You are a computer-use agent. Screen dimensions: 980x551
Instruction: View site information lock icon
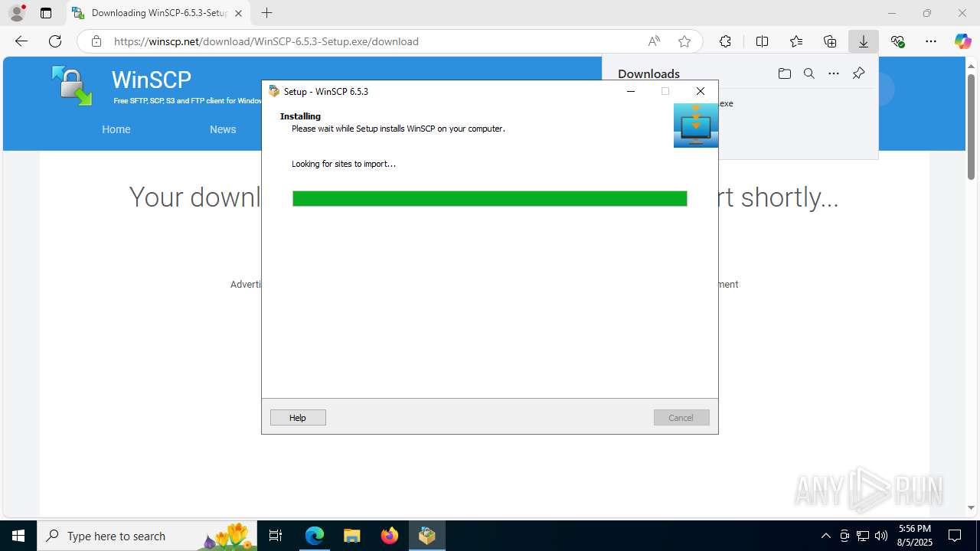coord(96,41)
